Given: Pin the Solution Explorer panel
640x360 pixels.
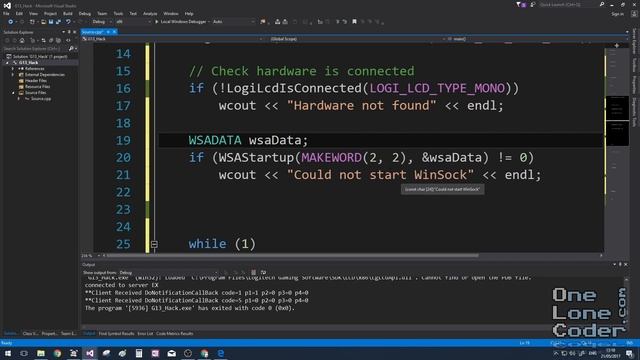Looking at the screenshot, I should pyautogui.click(x=69, y=32).
